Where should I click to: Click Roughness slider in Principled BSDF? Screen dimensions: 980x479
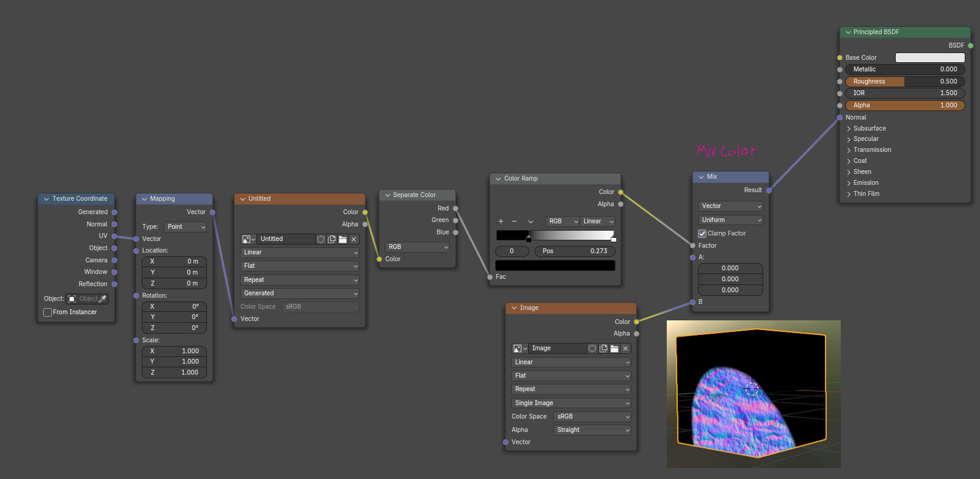click(906, 82)
